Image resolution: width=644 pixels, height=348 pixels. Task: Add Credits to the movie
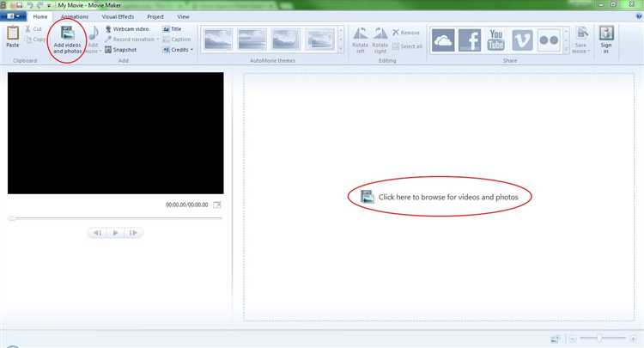pyautogui.click(x=178, y=50)
